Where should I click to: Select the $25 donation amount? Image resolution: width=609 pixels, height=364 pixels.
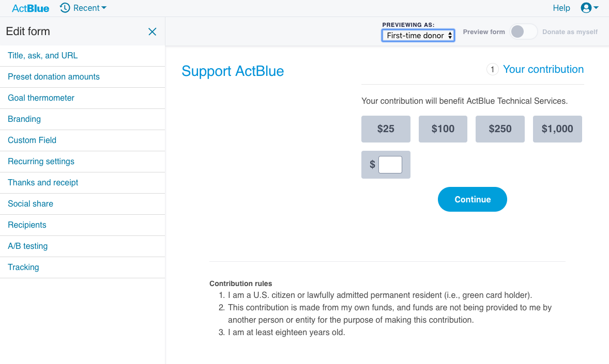point(386,129)
